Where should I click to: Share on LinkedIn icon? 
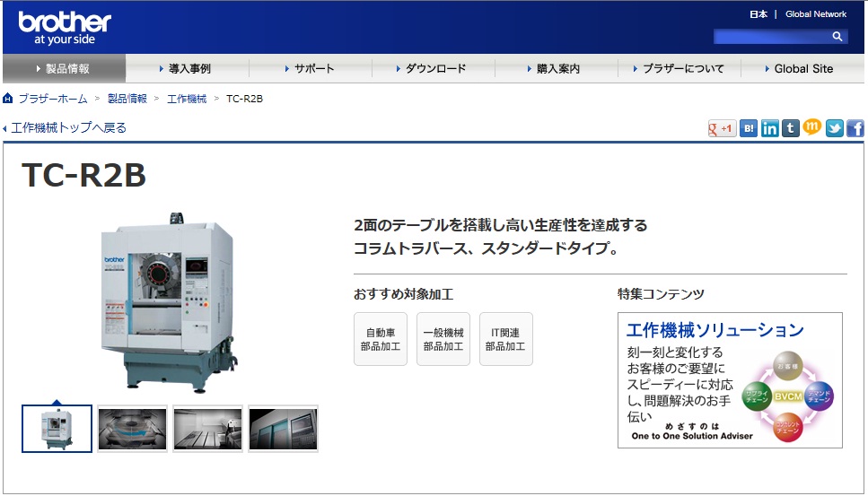coord(769,128)
